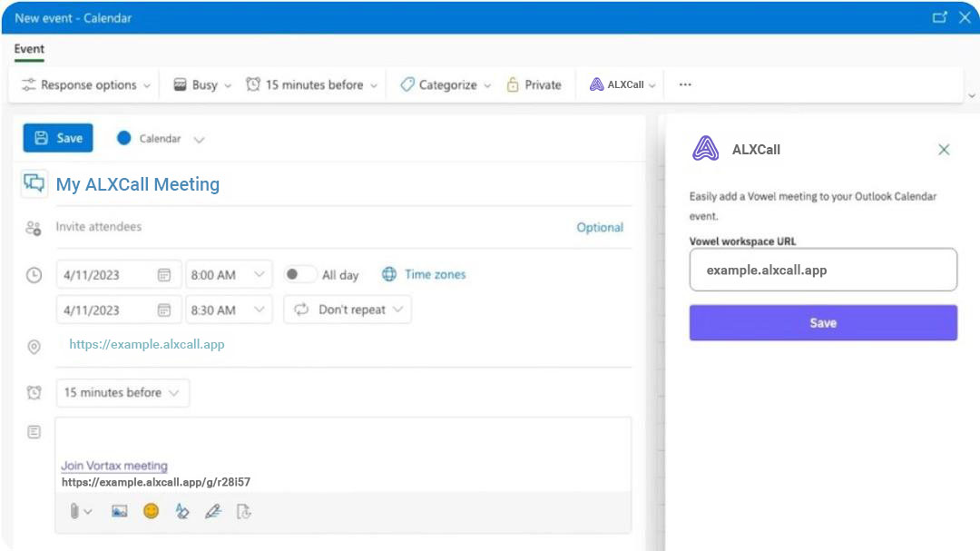Expand the 15 minutes before reminder dropdown
Viewport: 980px width, 551px height.
point(122,393)
